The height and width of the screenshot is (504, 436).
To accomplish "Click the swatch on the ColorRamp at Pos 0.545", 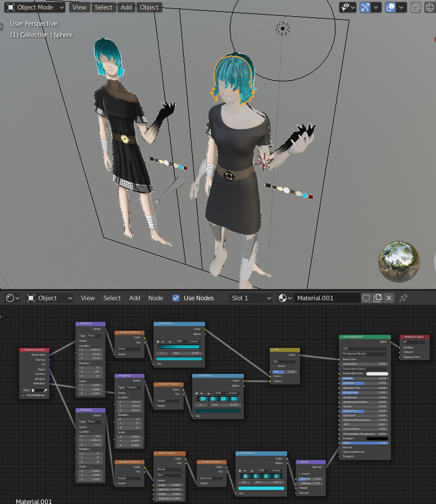I will [179, 359].
